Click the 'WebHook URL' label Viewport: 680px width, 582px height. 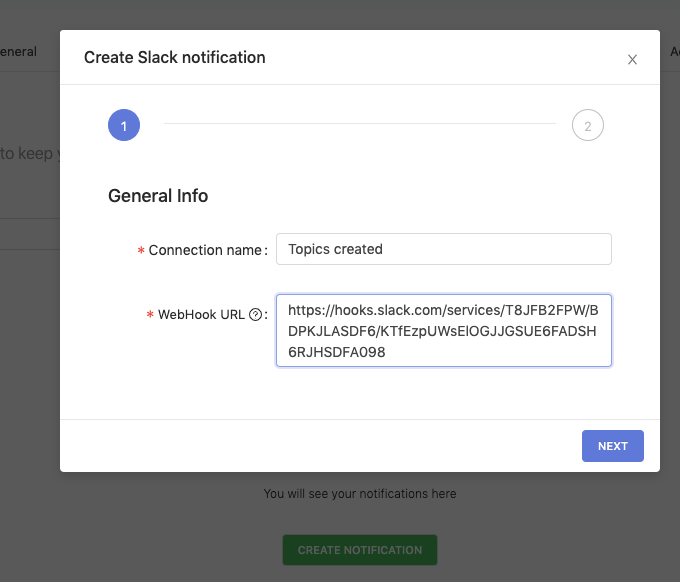click(201, 314)
